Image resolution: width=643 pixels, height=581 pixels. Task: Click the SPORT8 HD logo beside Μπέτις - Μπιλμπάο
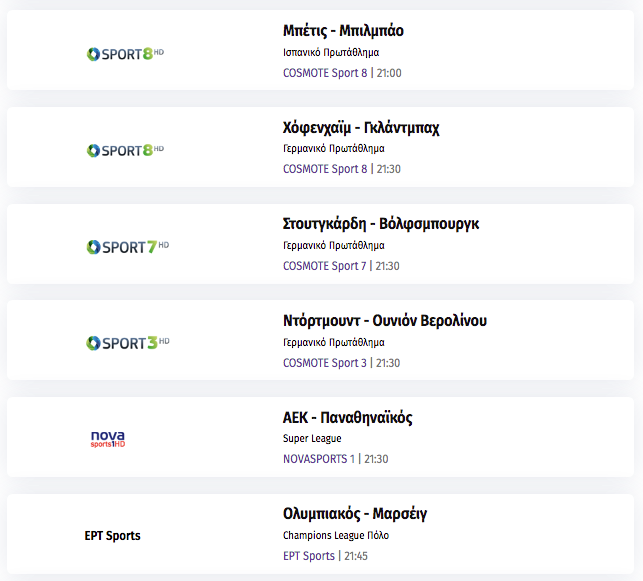(x=125, y=54)
